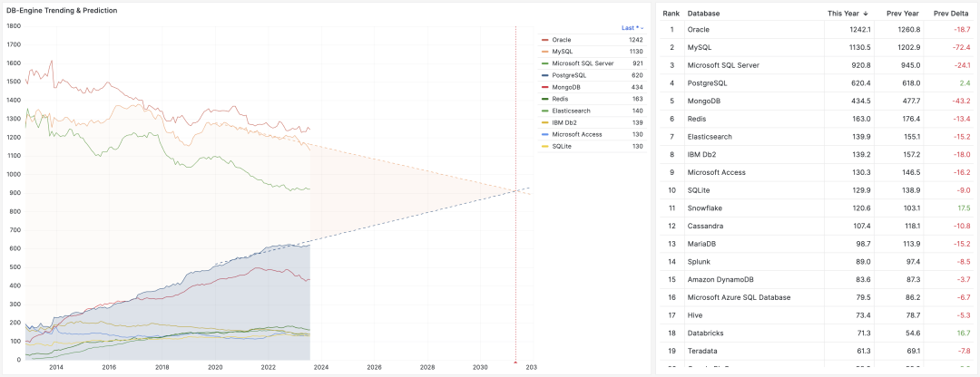
Task: Click MongoDB's red color swatch in the legend
Action: pyautogui.click(x=544, y=87)
